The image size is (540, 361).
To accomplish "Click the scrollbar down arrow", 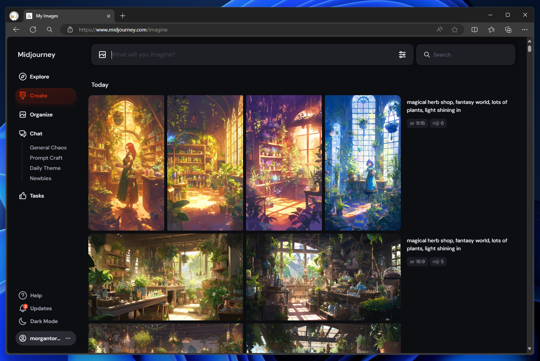I will point(529,349).
